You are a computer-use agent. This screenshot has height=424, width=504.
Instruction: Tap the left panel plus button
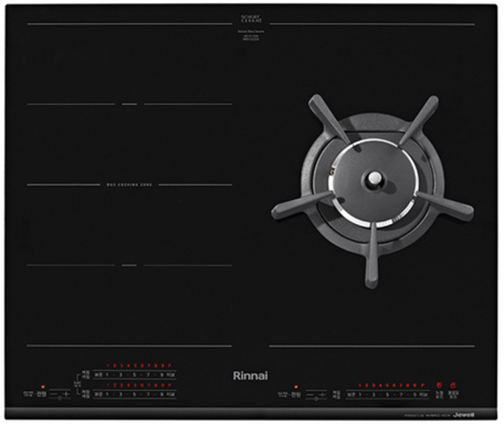coord(68,394)
